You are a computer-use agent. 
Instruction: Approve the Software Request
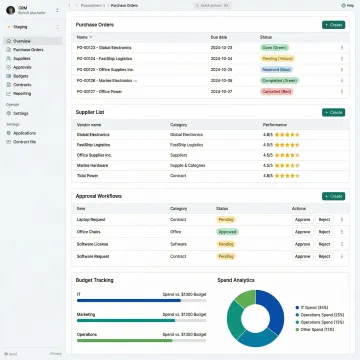click(x=303, y=256)
